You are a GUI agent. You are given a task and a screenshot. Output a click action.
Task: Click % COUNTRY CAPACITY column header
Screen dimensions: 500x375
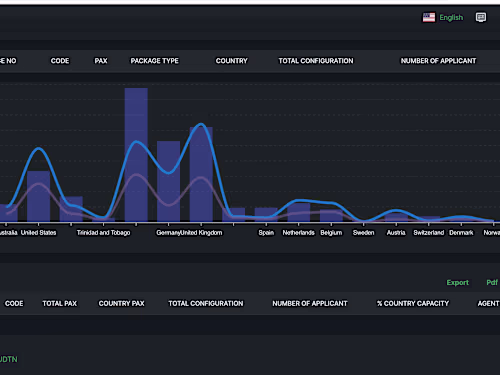(x=413, y=303)
